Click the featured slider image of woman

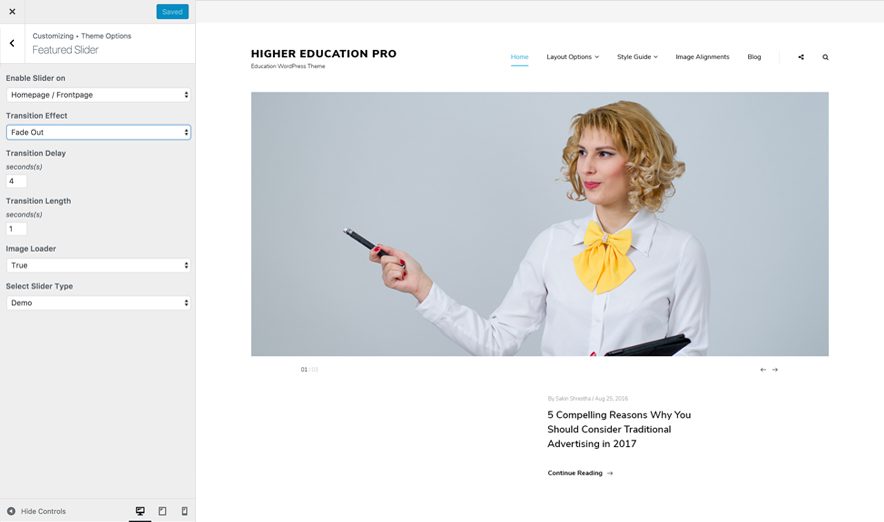[x=539, y=224]
